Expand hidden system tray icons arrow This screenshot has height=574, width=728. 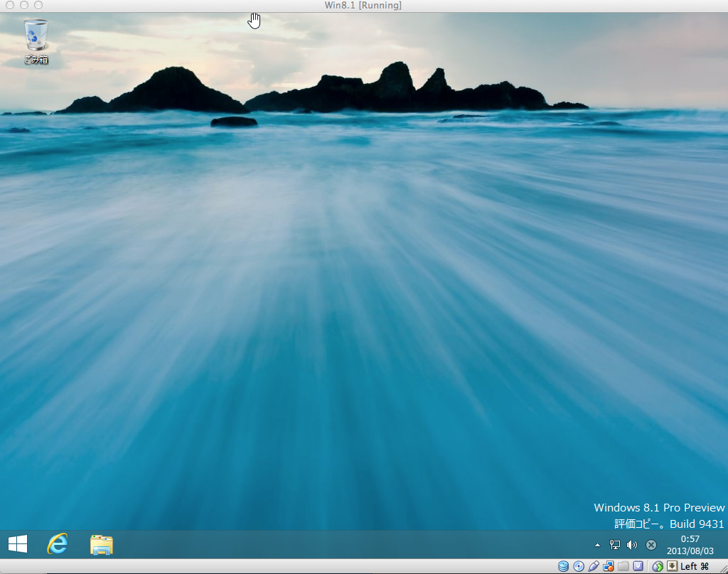coord(597,545)
